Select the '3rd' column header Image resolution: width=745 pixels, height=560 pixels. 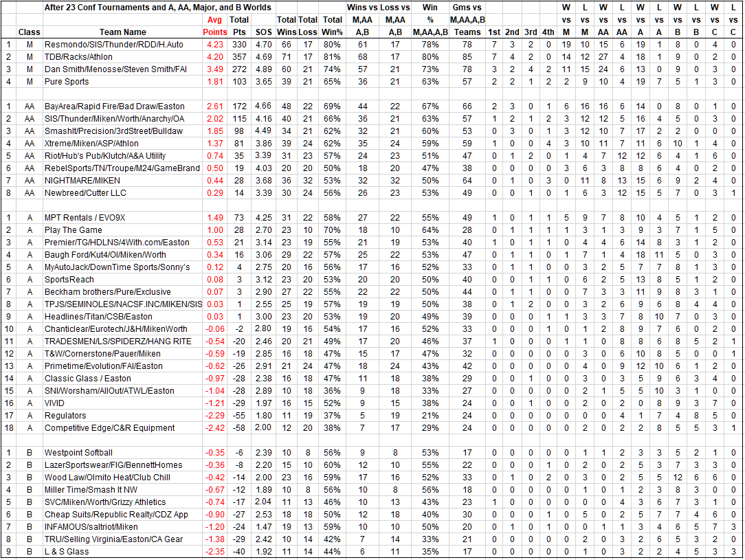point(531,32)
